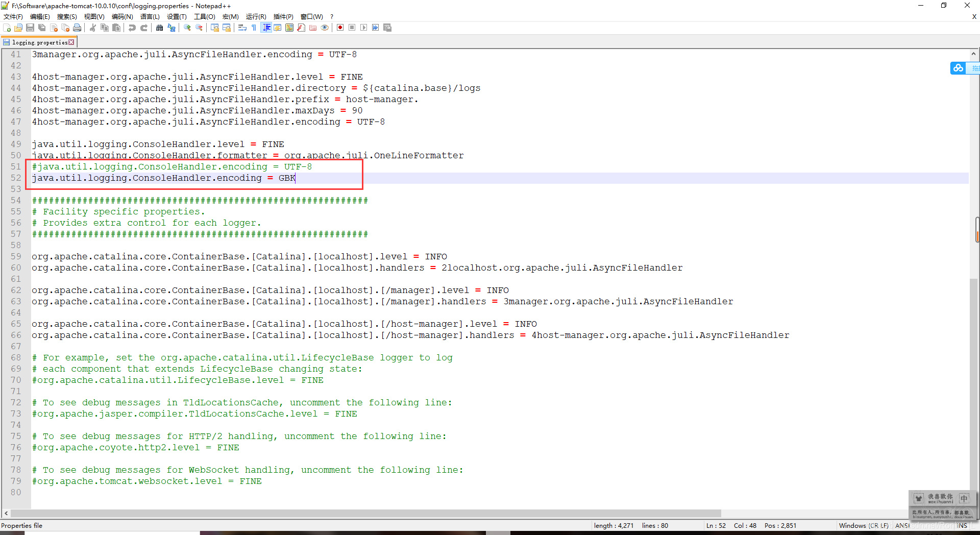980x535 pixels.
Task: Toggle INS insert mode in status bar
Action: click(x=963, y=525)
